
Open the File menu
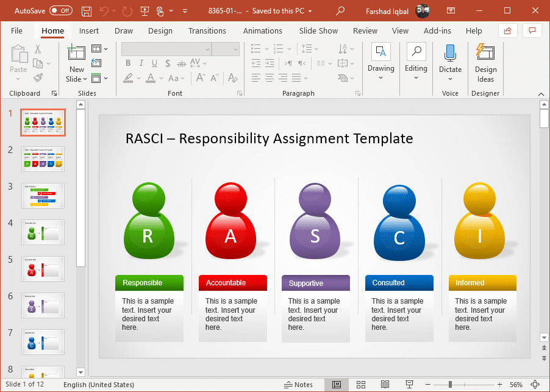16,31
